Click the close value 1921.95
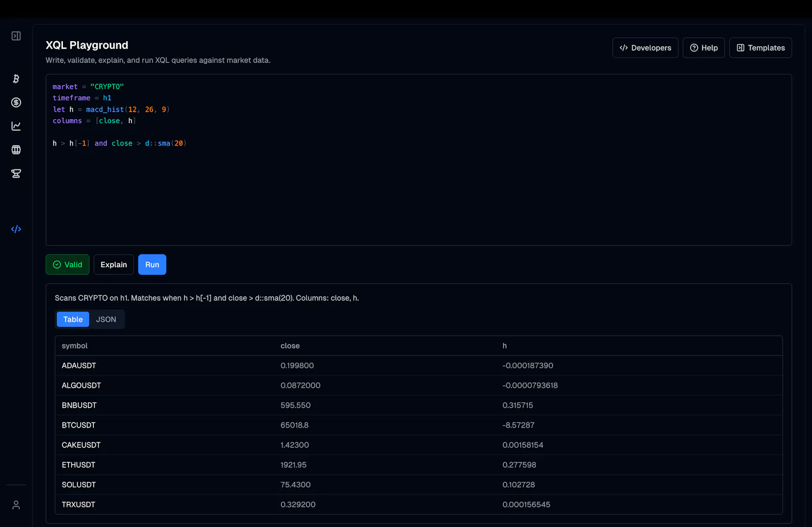812x527 pixels. (x=293, y=465)
